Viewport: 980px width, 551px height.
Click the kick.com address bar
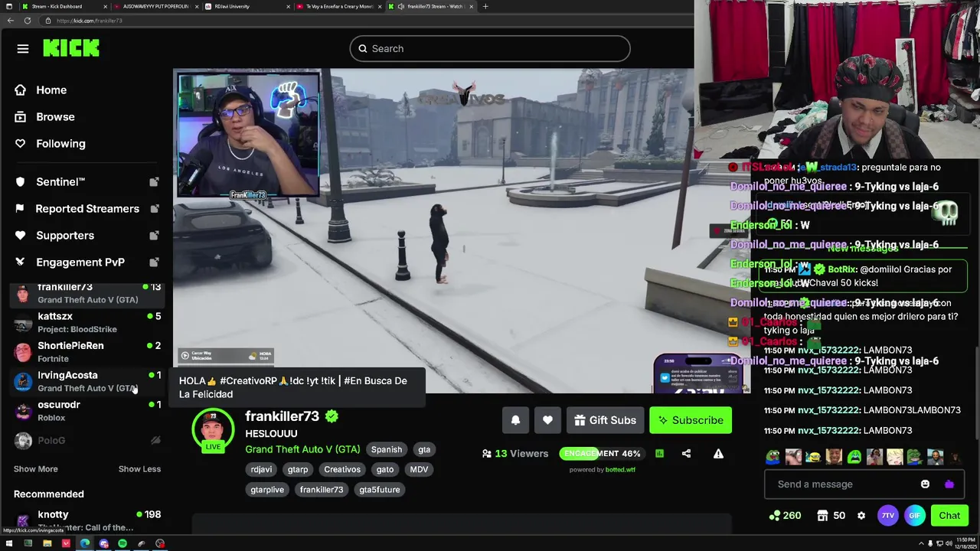click(367, 21)
